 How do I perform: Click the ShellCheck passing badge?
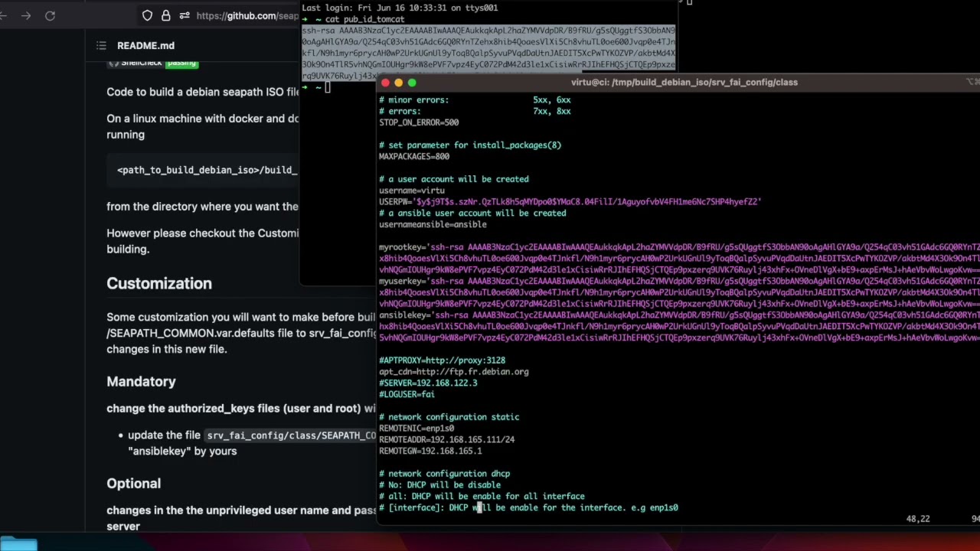[153, 64]
